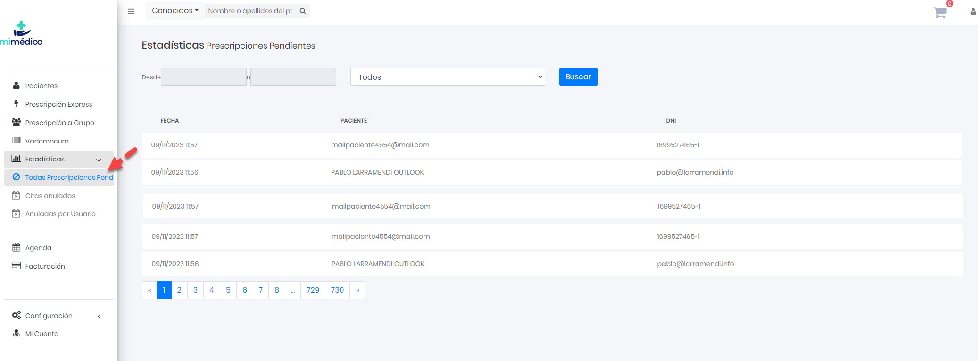This screenshot has height=361, width=980.
Task: Click the Agenda calendar icon
Action: click(x=16, y=247)
